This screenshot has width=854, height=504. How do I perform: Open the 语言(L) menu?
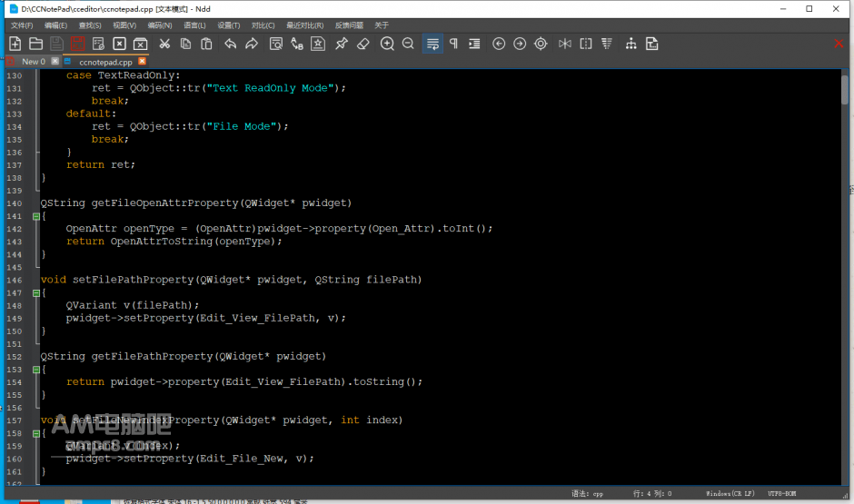pyautogui.click(x=194, y=25)
